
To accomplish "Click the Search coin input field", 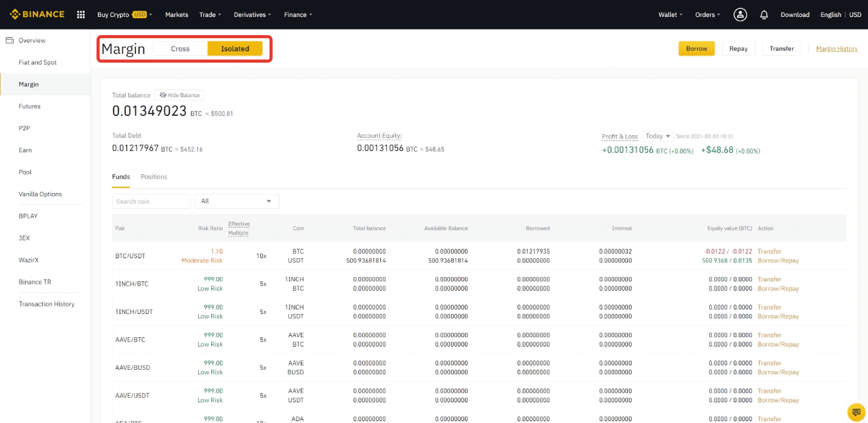I will (151, 201).
